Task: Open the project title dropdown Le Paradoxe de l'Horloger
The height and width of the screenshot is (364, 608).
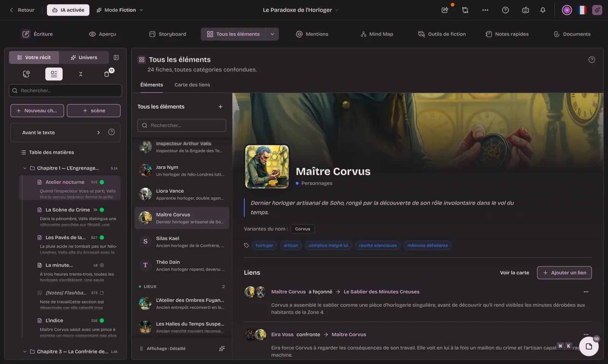Action: (x=300, y=10)
